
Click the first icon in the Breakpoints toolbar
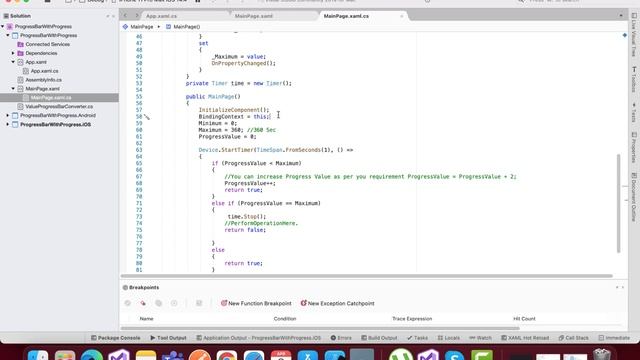click(127, 303)
